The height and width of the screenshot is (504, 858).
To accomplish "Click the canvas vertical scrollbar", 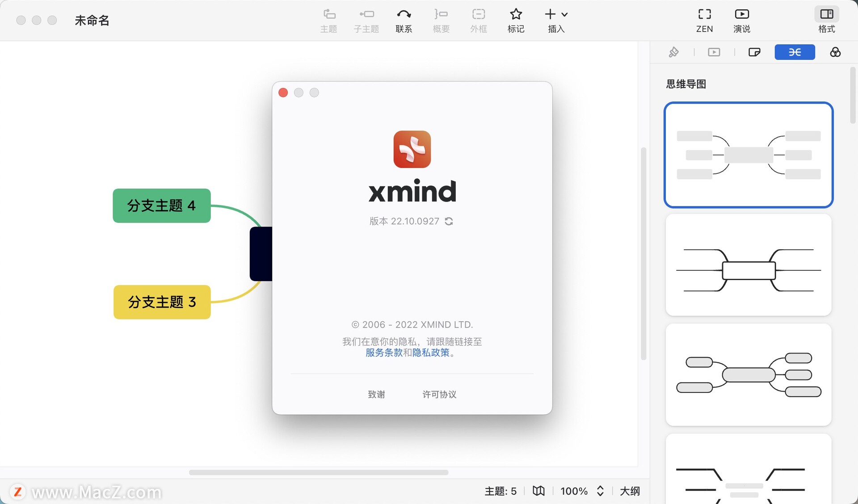I will click(x=643, y=253).
